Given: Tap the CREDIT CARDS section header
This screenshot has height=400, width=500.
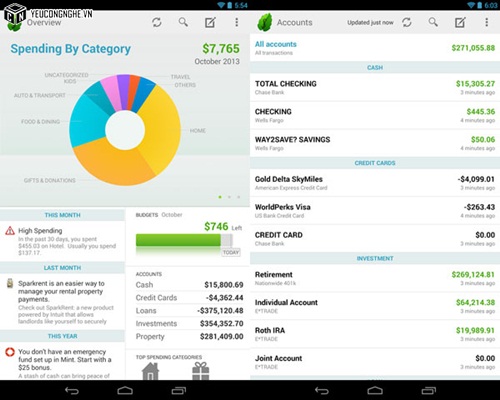Looking at the screenshot, I should (x=375, y=163).
